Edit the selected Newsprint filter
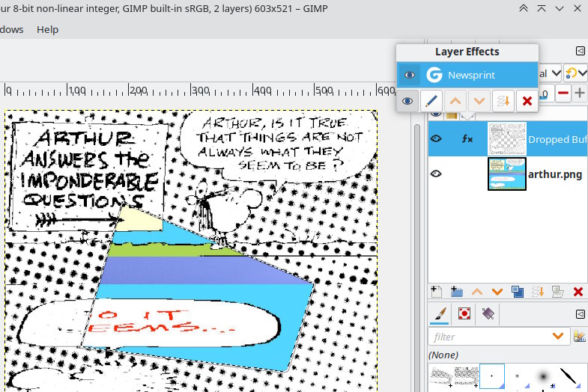Screen dimensions: 588x392 (431, 101)
